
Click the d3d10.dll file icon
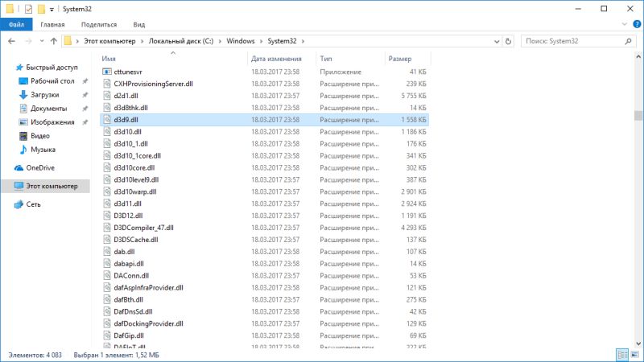pyautogui.click(x=107, y=132)
